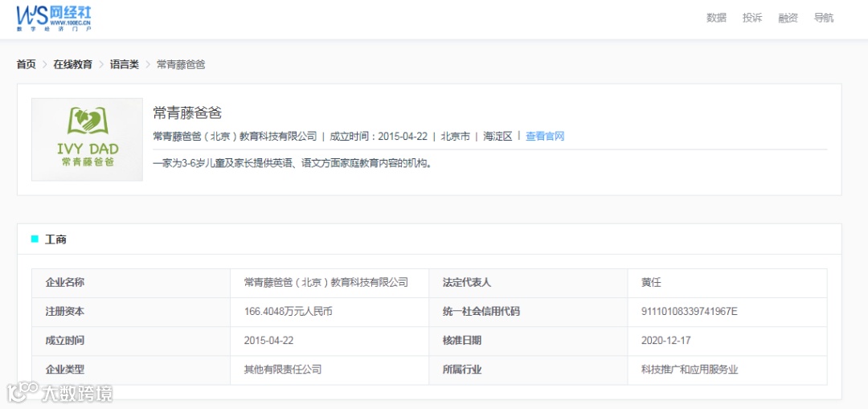Screen dimensions: 868x409
Task: Select the 2015-04-22 table value
Action: 268,341
